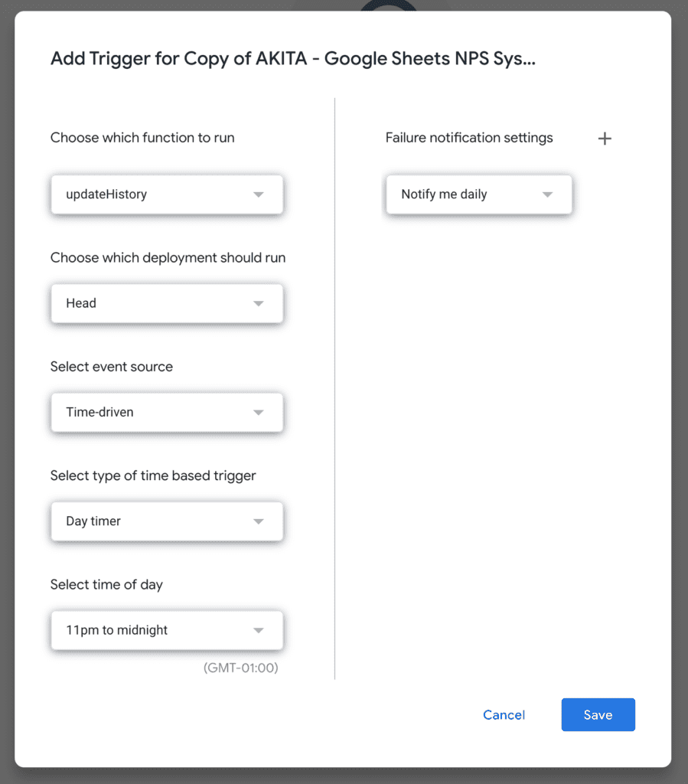The height and width of the screenshot is (784, 688).
Task: Click the Add Trigger dialog title
Action: click(x=292, y=59)
